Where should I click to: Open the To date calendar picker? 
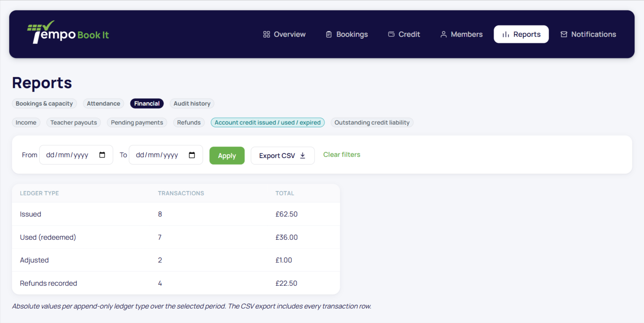point(192,155)
